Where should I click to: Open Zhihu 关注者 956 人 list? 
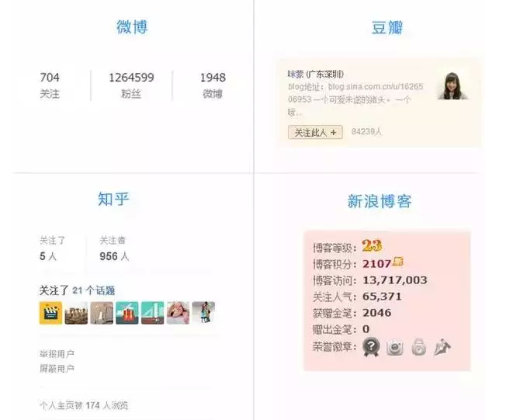114,248
